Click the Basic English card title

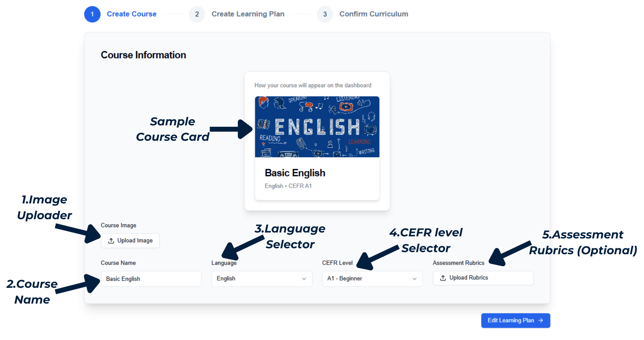click(x=295, y=173)
